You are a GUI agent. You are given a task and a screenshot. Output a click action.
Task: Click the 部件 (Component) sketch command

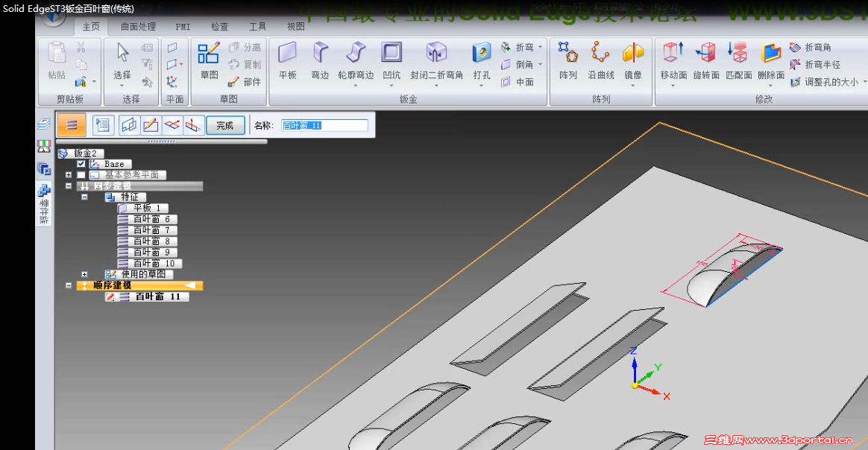(244, 82)
